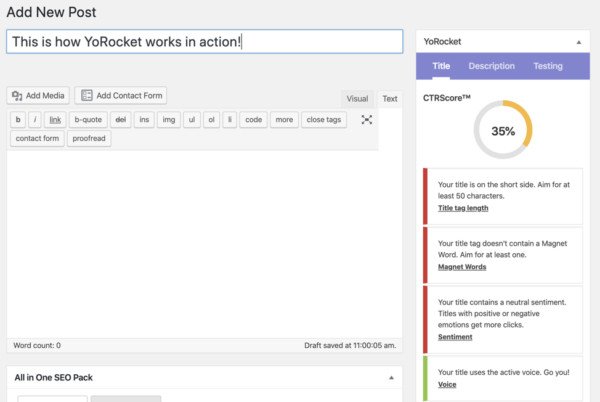Click into the post title field

point(205,41)
